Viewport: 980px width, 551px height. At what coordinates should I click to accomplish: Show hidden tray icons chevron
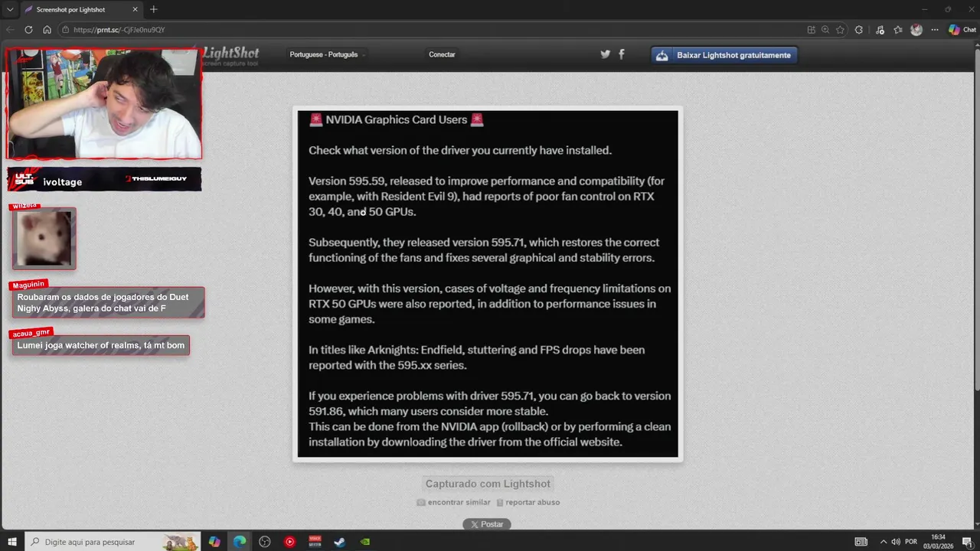[x=883, y=542]
